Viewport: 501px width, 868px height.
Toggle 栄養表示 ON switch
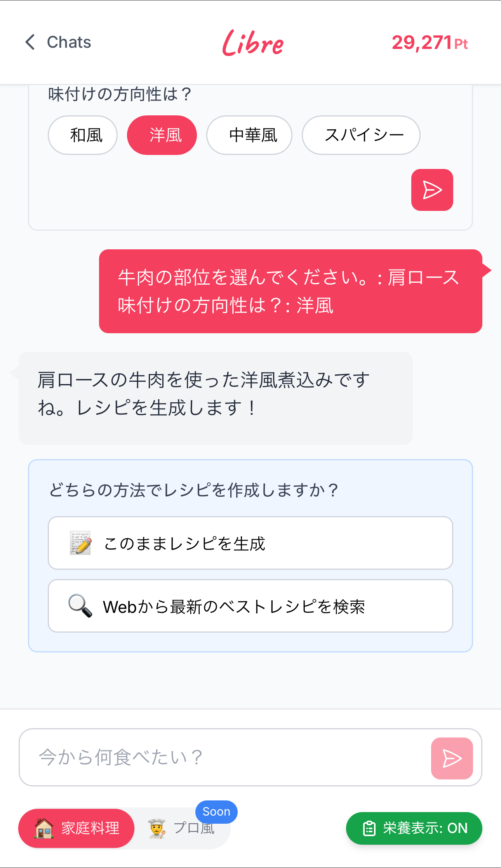(x=414, y=828)
